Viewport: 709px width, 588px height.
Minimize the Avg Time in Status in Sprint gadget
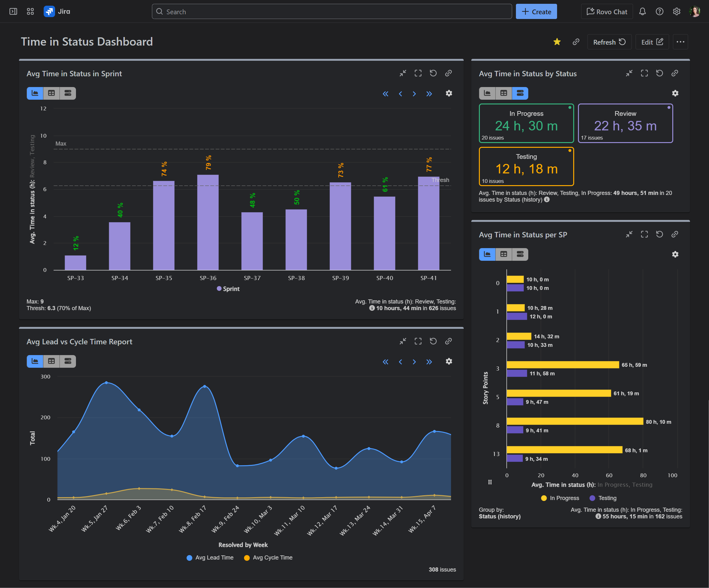pos(403,73)
